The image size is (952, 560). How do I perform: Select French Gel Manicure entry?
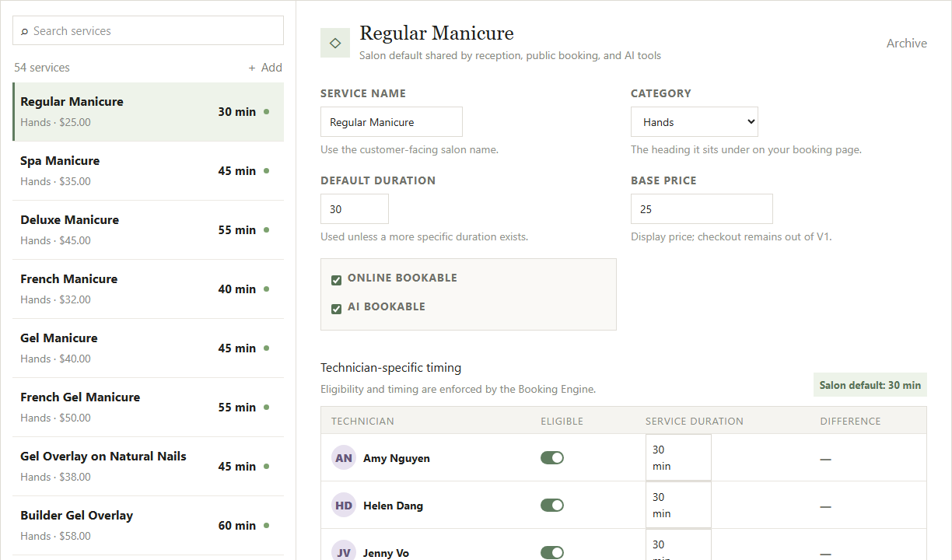click(148, 408)
